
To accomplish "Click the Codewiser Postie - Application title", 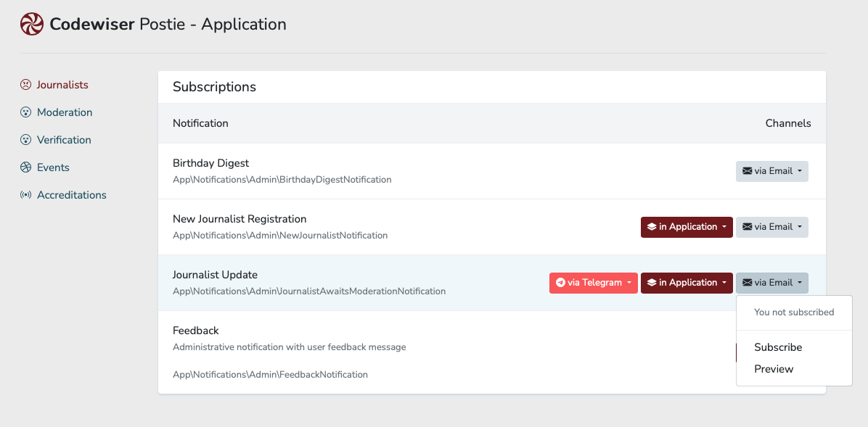I will pyautogui.click(x=168, y=25).
